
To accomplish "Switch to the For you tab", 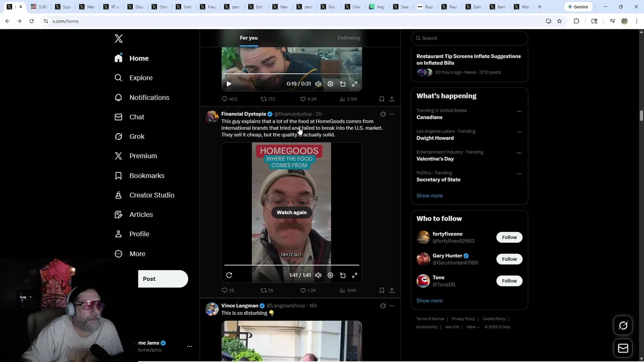I will (249, 38).
